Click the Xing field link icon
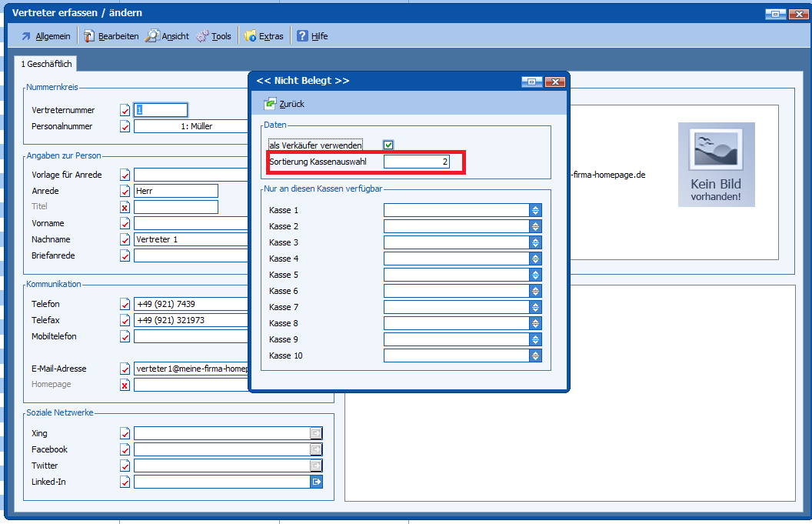812x524 pixels. pyautogui.click(x=316, y=433)
